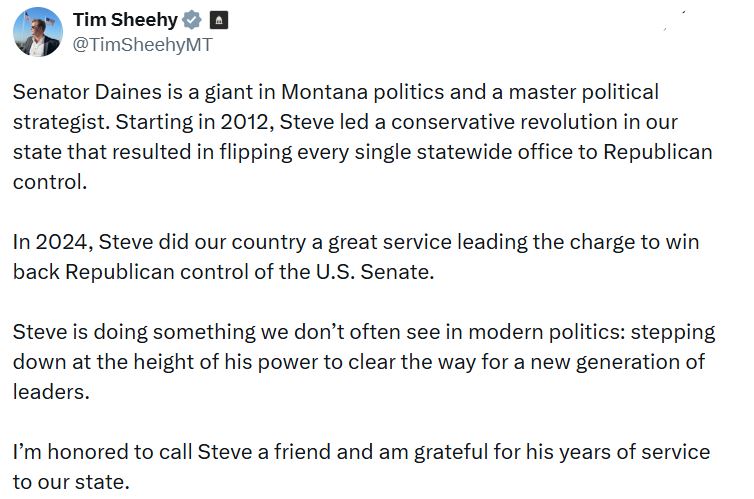Click the closing words "to our state."
Screen dimensions: 754x499
(x=71, y=482)
